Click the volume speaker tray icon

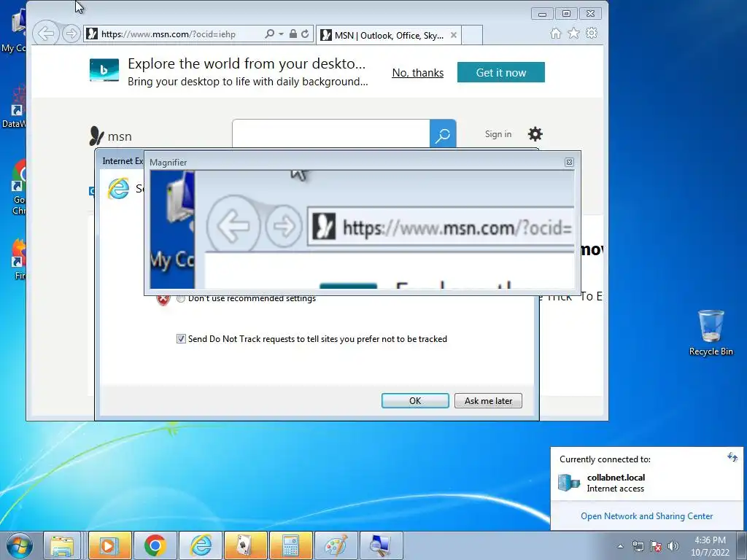[x=673, y=546]
